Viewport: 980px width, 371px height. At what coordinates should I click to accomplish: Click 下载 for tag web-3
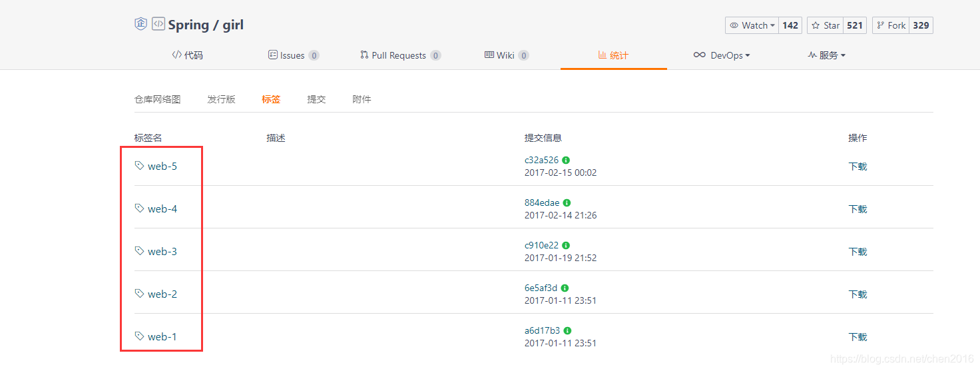point(857,252)
